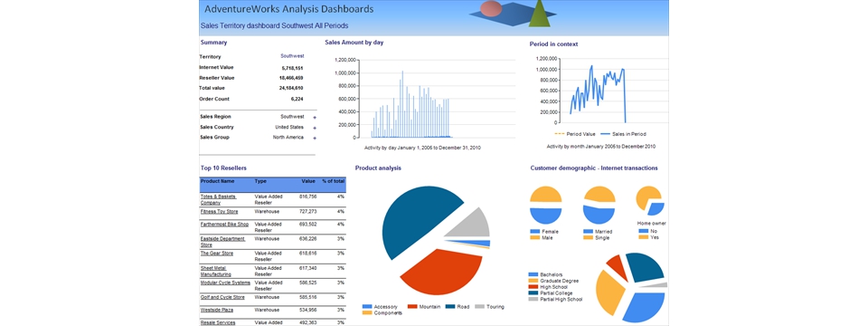Open Fitness Toy Store reseller link
Viewport: 868px width, 326px height.
click(x=219, y=211)
